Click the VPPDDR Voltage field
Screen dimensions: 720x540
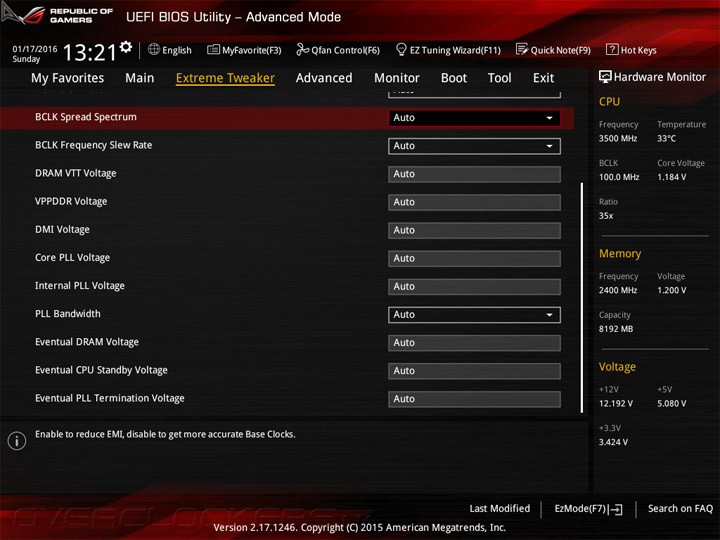(474, 202)
